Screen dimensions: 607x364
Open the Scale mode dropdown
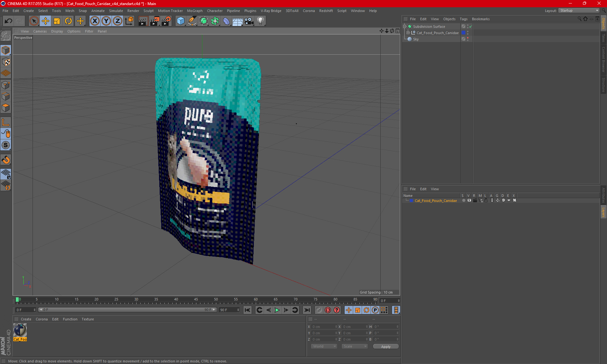click(x=355, y=346)
